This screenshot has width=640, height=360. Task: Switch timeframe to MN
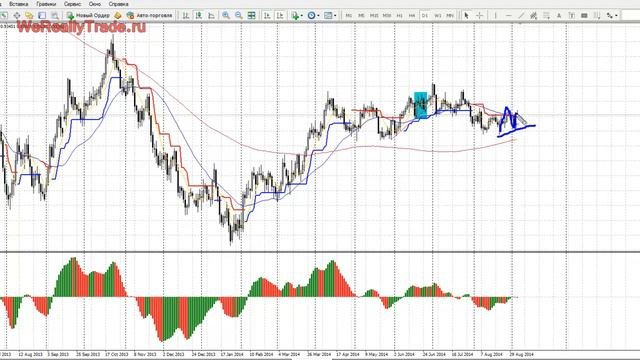tap(450, 16)
